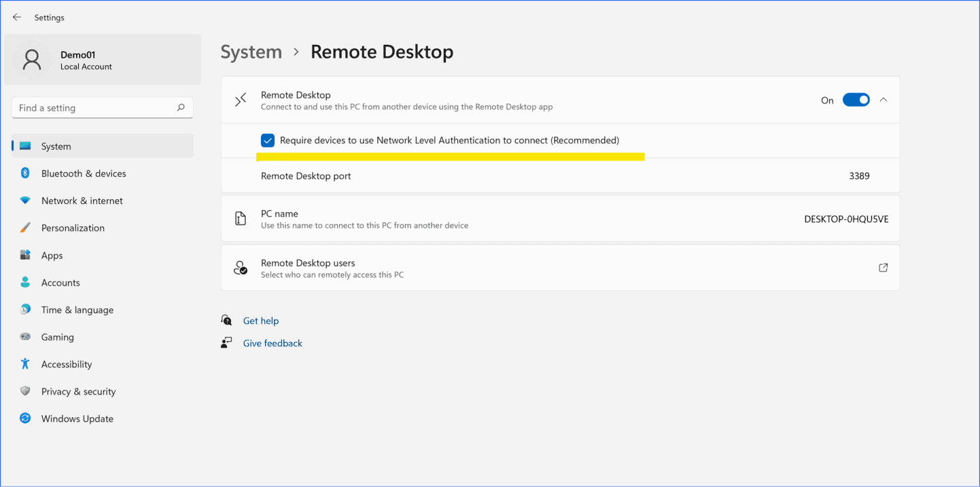Open Remote Desktop users settings
This screenshot has height=487, width=980.
tap(561, 268)
